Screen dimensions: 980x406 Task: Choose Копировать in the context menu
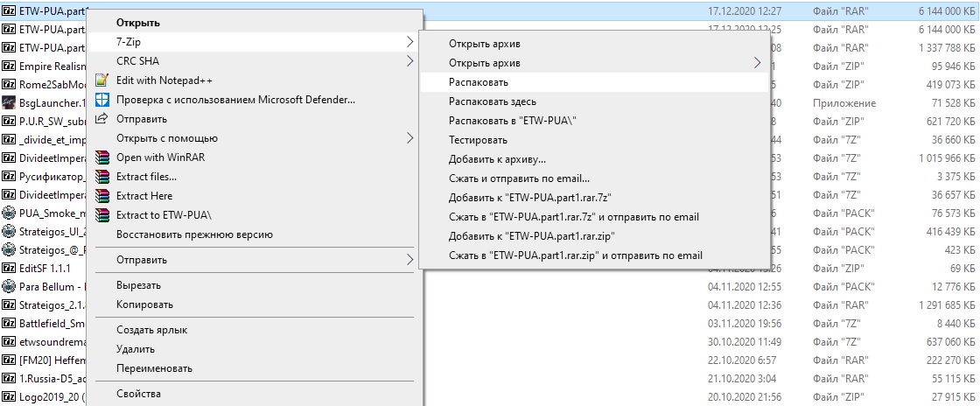point(146,304)
